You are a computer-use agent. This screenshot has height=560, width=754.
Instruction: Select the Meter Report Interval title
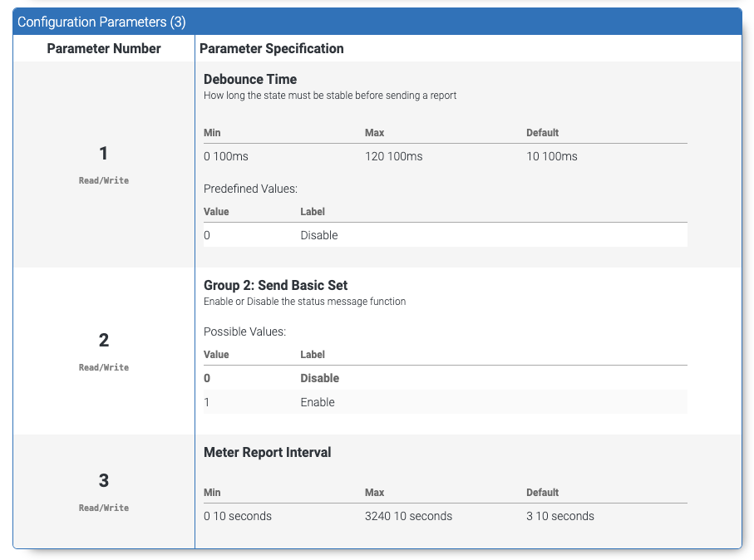(x=268, y=453)
